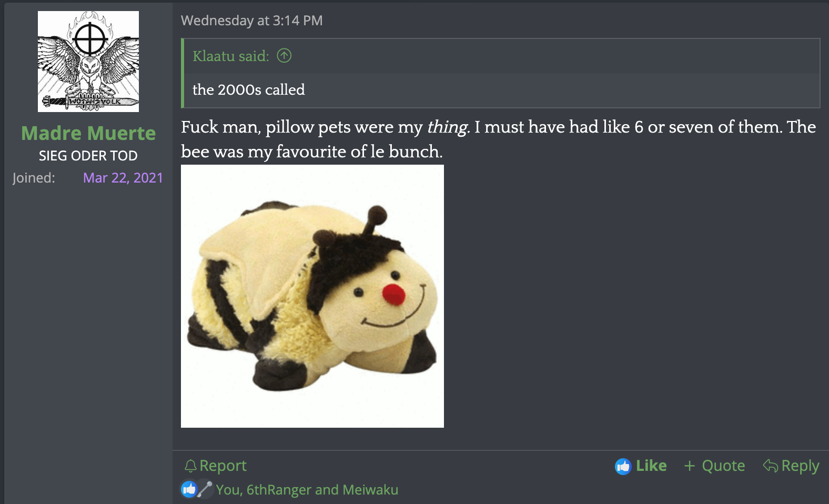Click the Reply button
Screen dimensions: 829x504
tap(791, 466)
